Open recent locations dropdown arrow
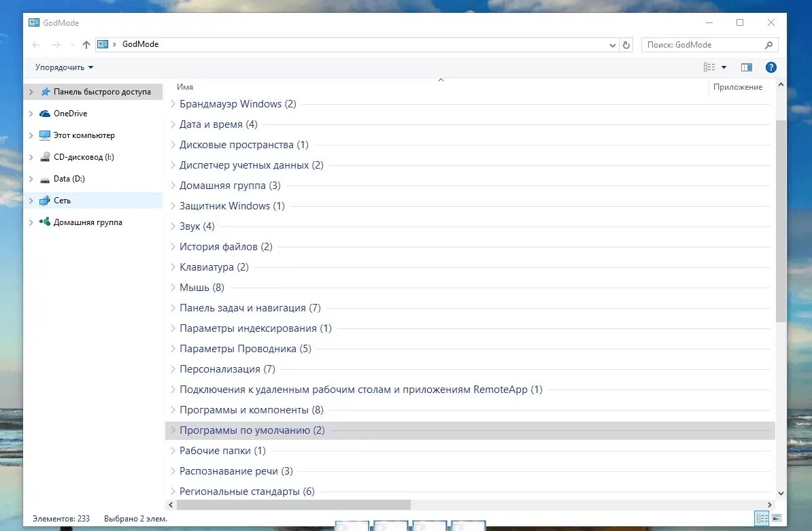 72,45
